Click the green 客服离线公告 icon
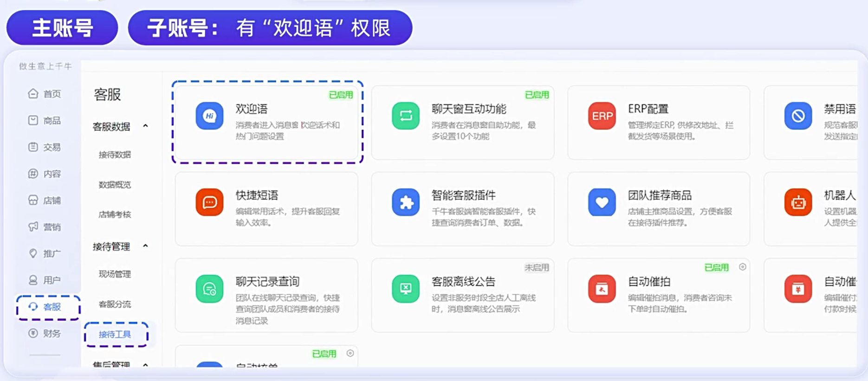Image resolution: width=868 pixels, height=381 pixels. click(x=406, y=289)
